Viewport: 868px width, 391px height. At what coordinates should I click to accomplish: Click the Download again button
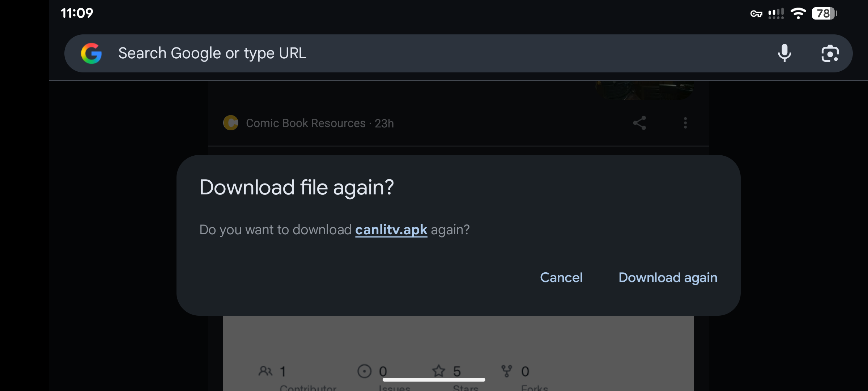point(668,277)
